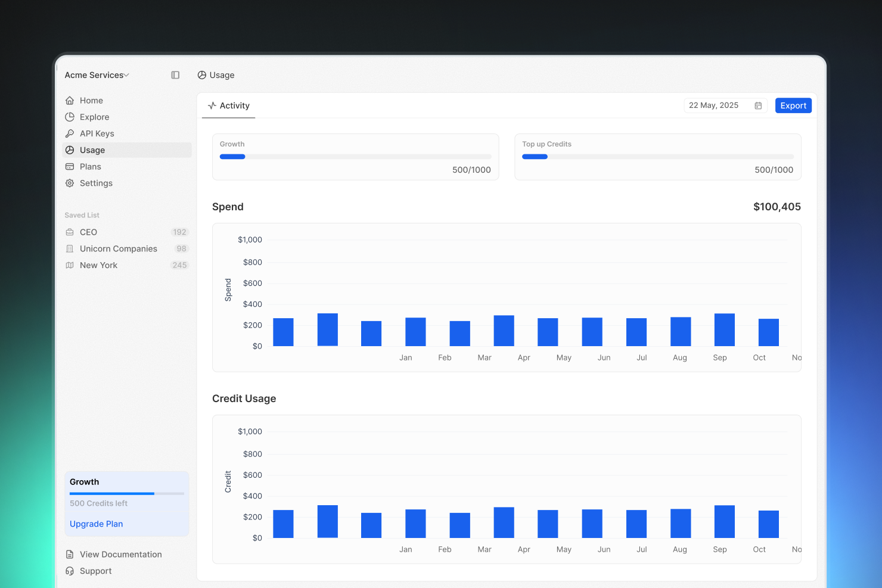Click the Export button
The width and height of the screenshot is (882, 588).
793,105
